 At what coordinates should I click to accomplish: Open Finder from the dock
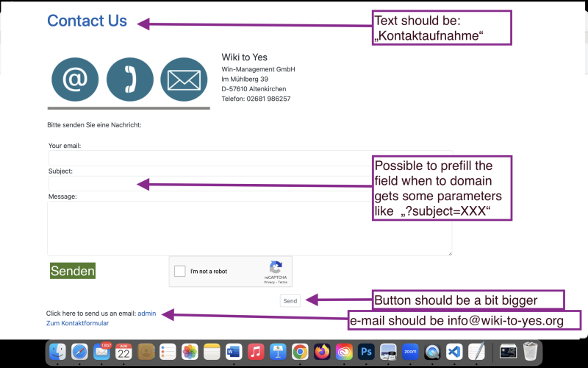click(60, 352)
